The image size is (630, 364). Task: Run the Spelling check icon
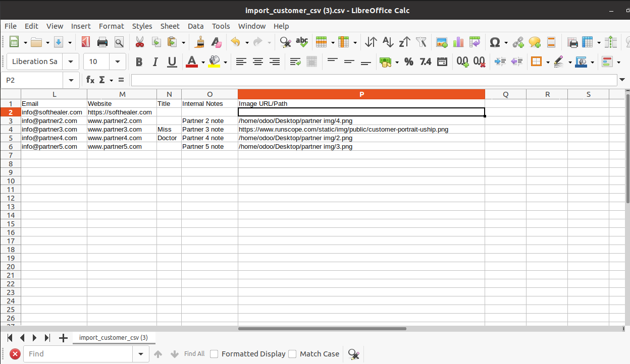(x=302, y=42)
